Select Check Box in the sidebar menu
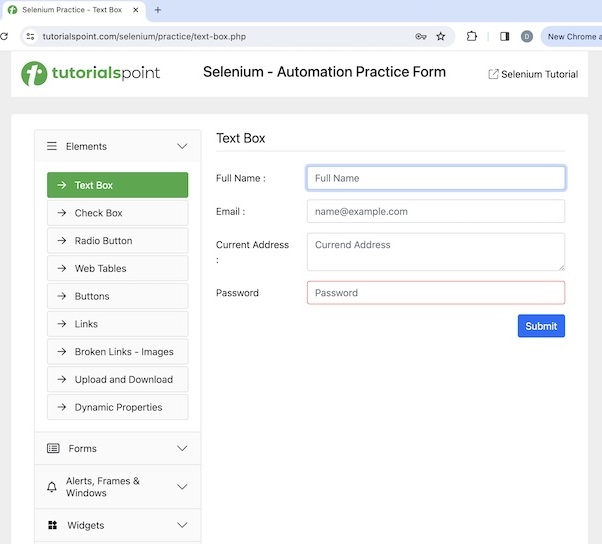Viewport: 602px width, 544px height. click(x=117, y=213)
